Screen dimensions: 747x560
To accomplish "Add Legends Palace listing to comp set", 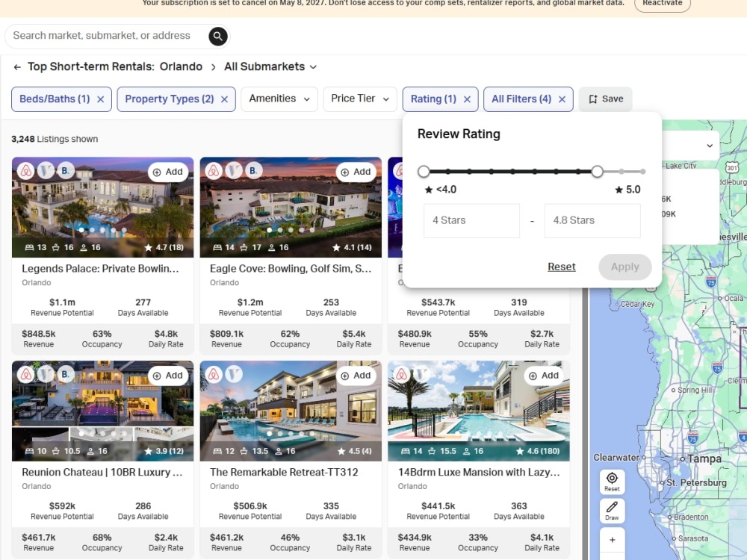I will pos(167,172).
